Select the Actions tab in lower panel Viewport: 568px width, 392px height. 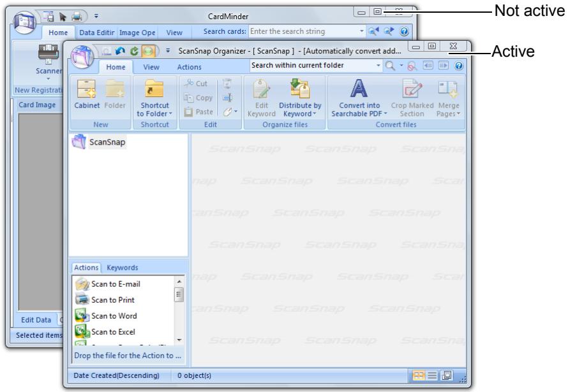[x=86, y=268]
